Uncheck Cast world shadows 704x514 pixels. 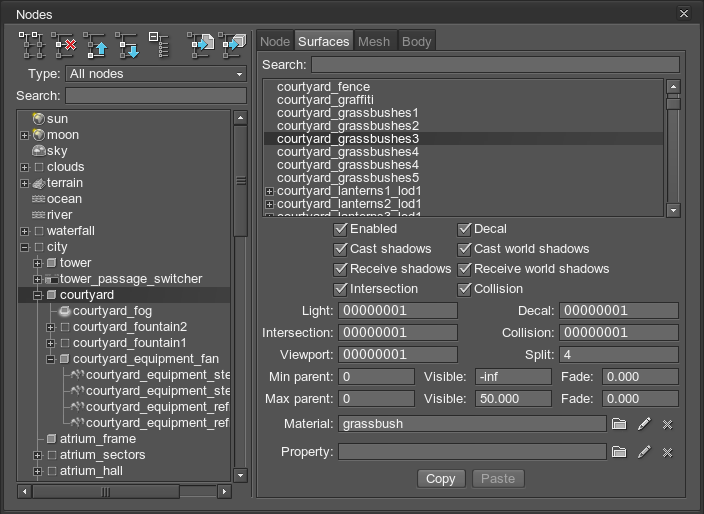(x=464, y=249)
